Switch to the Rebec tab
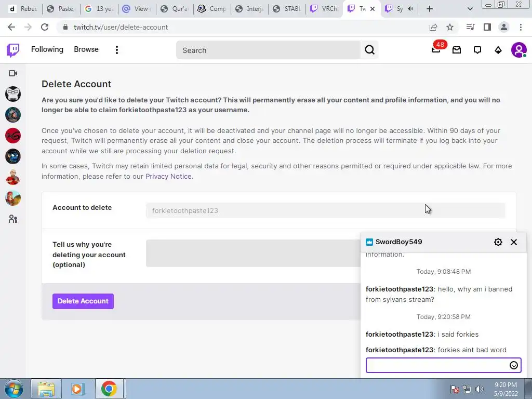This screenshot has height=399, width=532. coord(23,9)
